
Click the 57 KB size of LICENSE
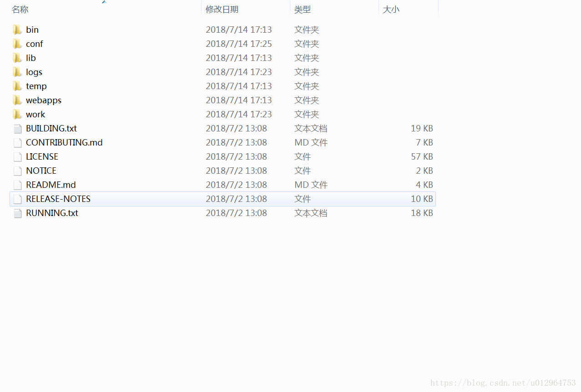click(422, 156)
